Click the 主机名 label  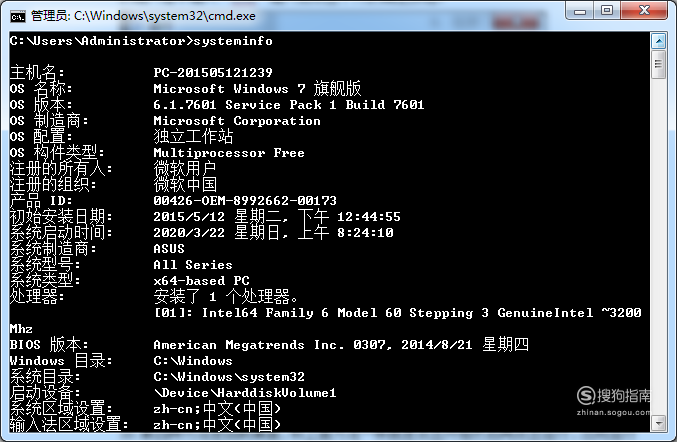point(37,73)
